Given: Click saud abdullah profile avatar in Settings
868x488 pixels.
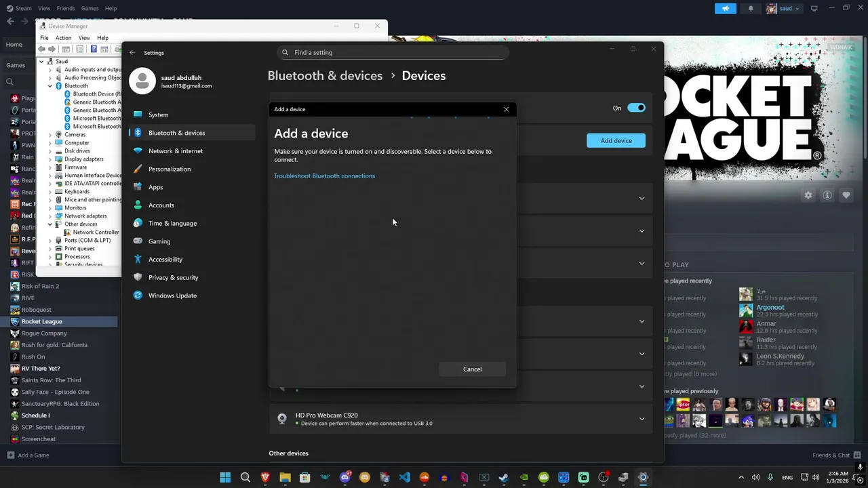Looking at the screenshot, I should (x=142, y=81).
